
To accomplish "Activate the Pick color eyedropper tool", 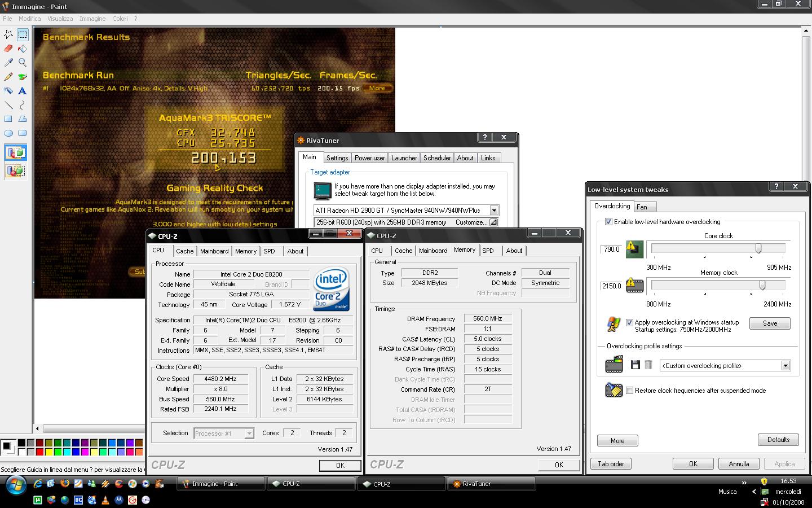I will 8,63.
